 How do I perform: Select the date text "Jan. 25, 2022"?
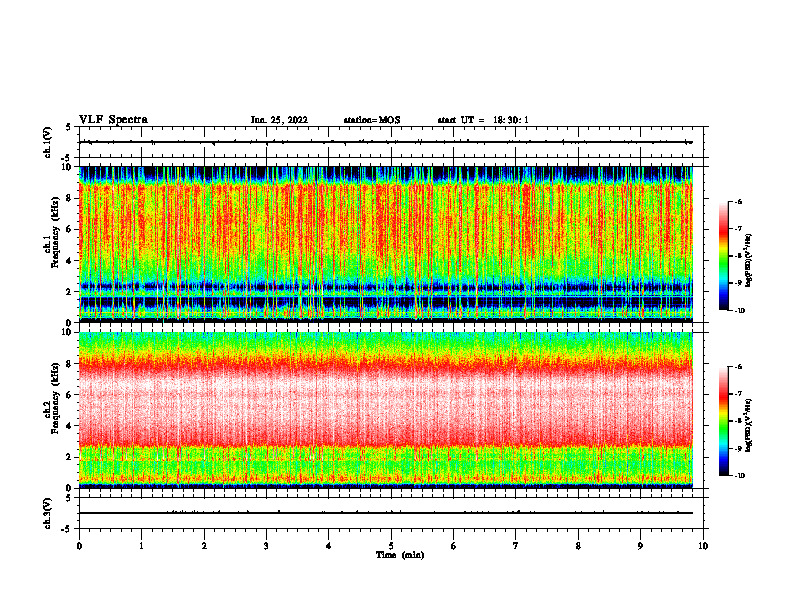tap(279, 120)
